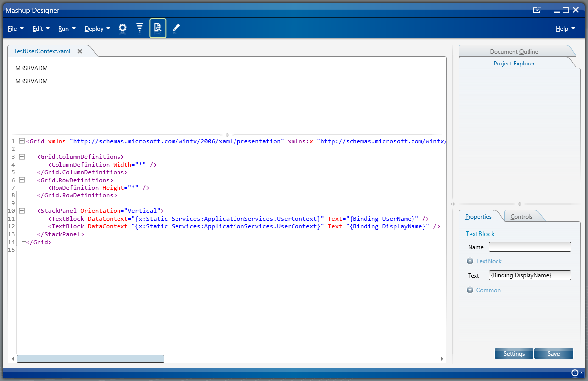Collapse the TextBlock properties section
The width and height of the screenshot is (588, 381).
[x=470, y=261]
